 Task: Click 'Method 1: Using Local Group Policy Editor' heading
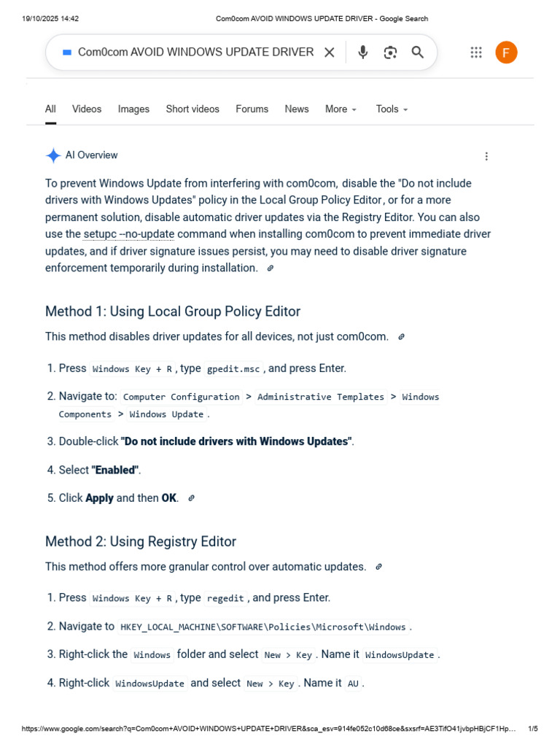coord(173,311)
